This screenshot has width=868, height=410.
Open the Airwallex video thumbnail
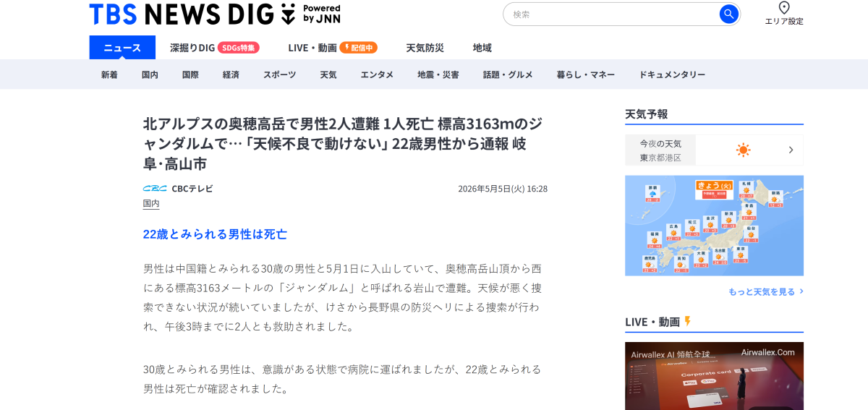[x=714, y=376]
